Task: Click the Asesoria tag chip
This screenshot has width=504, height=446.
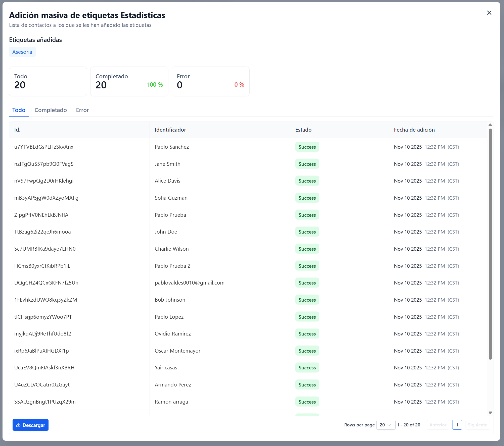Action: [x=22, y=52]
